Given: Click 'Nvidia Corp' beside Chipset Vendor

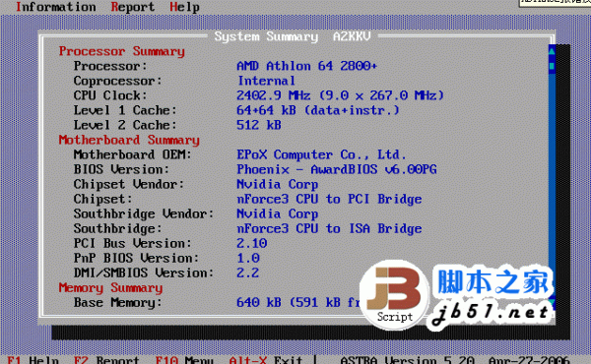Looking at the screenshot, I should click(x=278, y=184).
